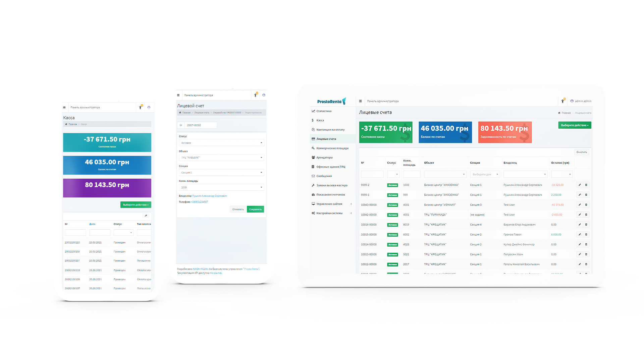Remove account 10042-00000 via the trash icon
Viewport: 644px width, 362px height.
coord(586,215)
